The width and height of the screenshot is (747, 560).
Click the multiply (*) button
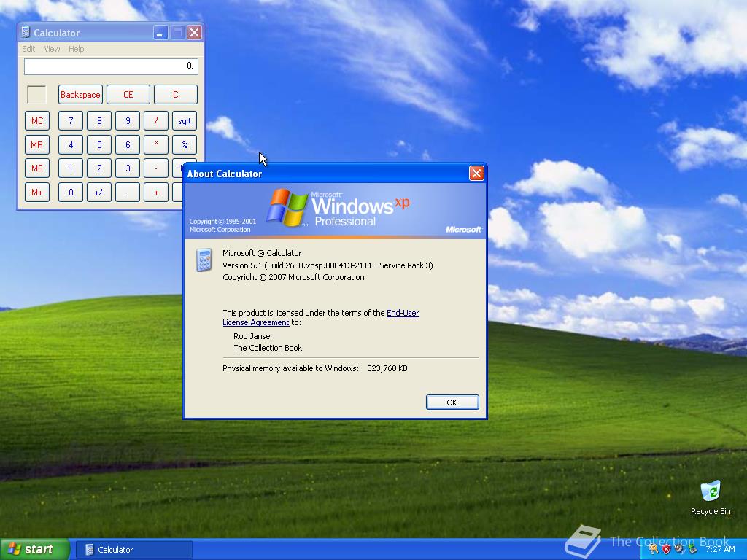click(156, 145)
